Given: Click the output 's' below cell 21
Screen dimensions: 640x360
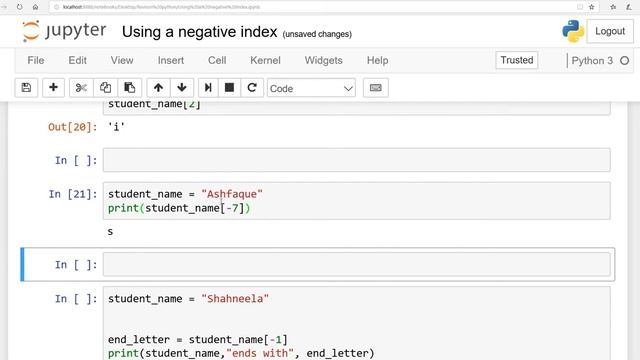Looking at the screenshot, I should (x=110, y=232).
